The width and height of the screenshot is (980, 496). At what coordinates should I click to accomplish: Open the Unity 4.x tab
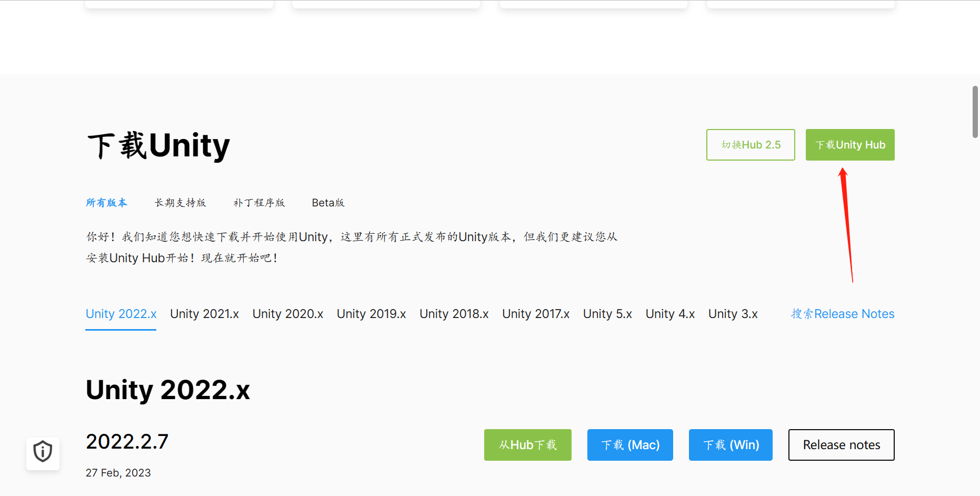pos(670,314)
